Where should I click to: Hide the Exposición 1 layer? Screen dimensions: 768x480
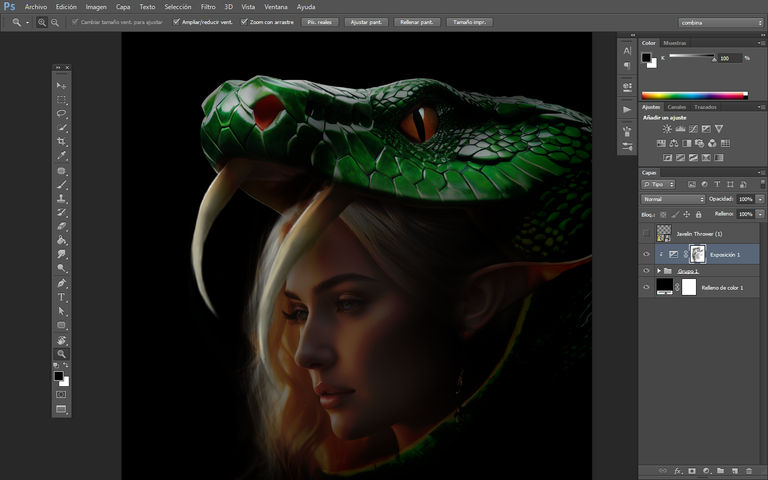coord(646,254)
